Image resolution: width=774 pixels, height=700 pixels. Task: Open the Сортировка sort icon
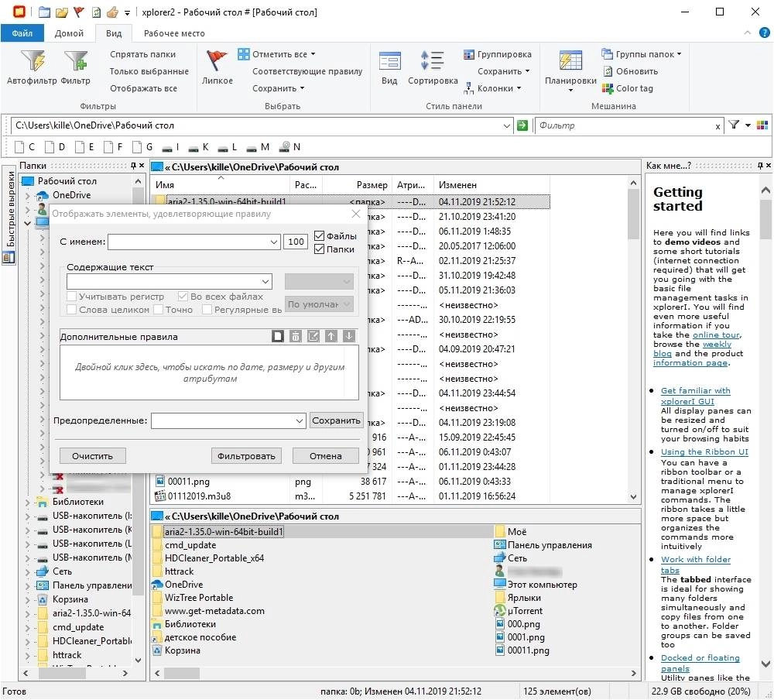click(x=433, y=60)
